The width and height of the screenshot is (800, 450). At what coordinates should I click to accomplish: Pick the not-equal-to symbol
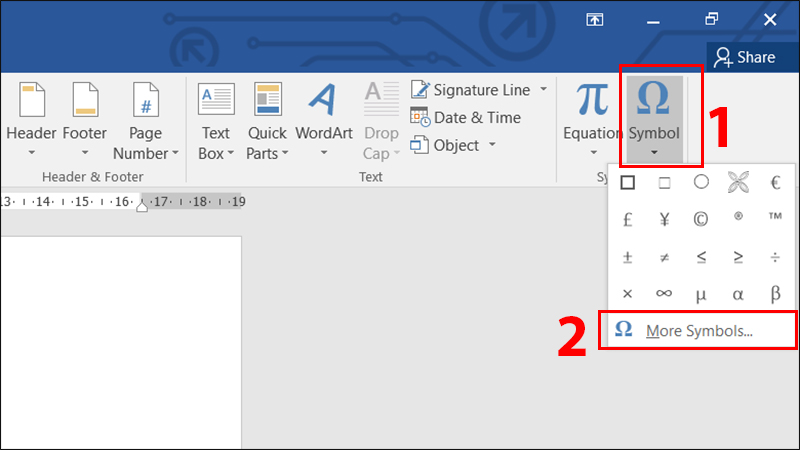click(x=664, y=257)
